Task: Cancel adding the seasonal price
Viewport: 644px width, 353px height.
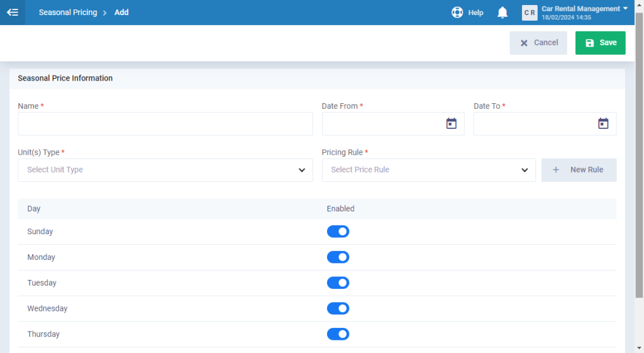Action: 538,43
